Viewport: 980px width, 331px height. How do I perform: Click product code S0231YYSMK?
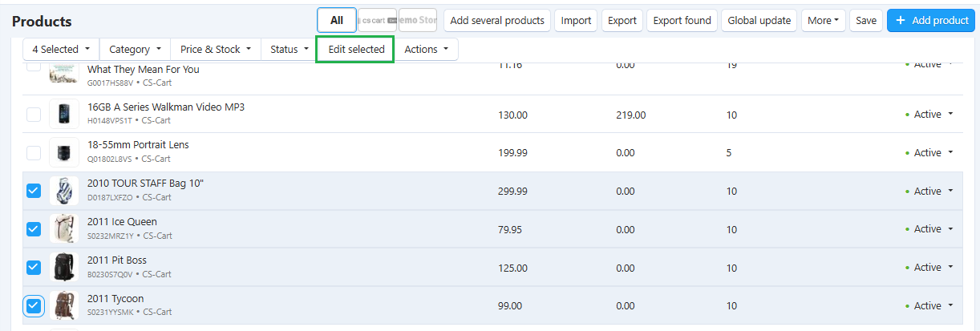[x=111, y=312]
